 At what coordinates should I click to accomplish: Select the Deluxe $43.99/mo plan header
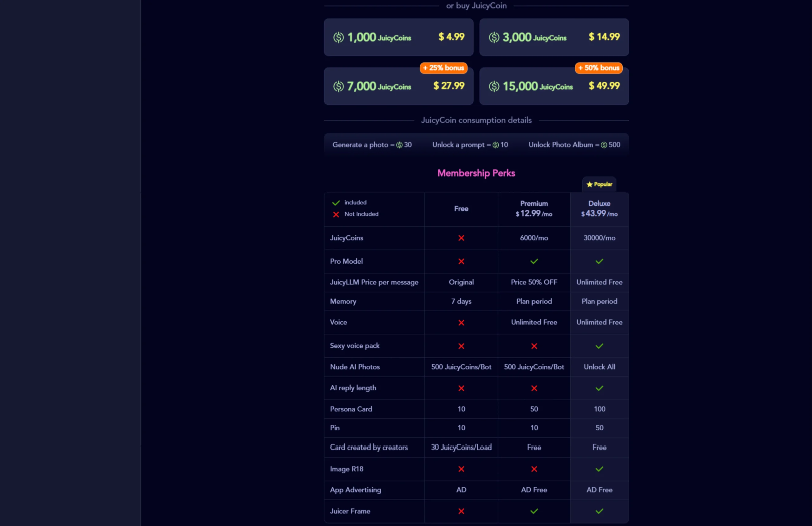(x=599, y=209)
